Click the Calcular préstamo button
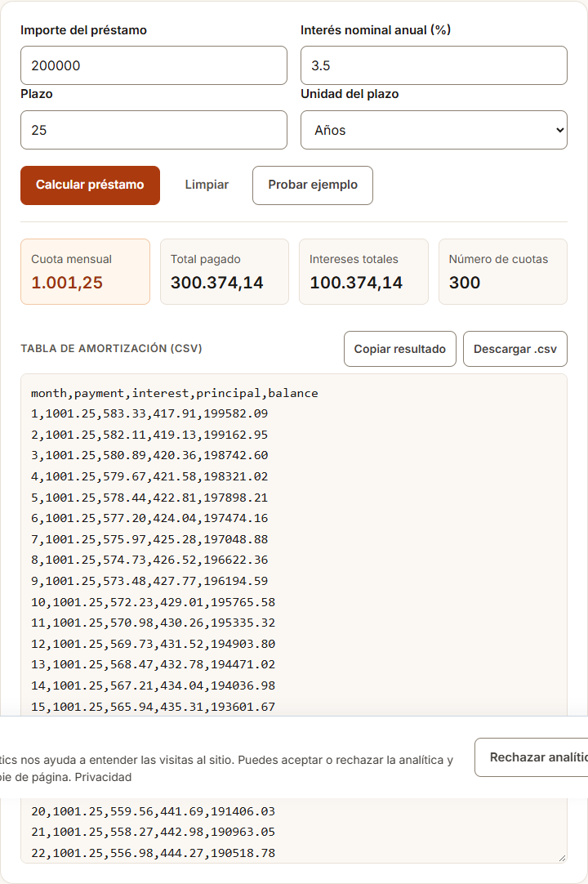Image resolution: width=588 pixels, height=884 pixels. coord(90,185)
